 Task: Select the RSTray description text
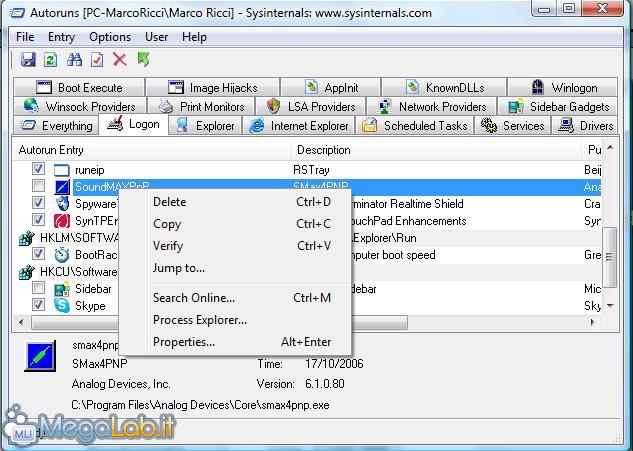311,170
